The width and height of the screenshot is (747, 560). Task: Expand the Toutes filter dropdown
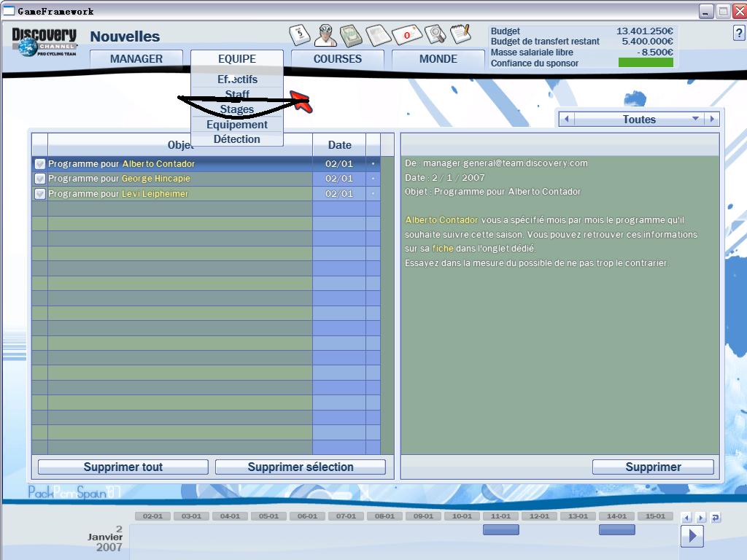(x=695, y=119)
